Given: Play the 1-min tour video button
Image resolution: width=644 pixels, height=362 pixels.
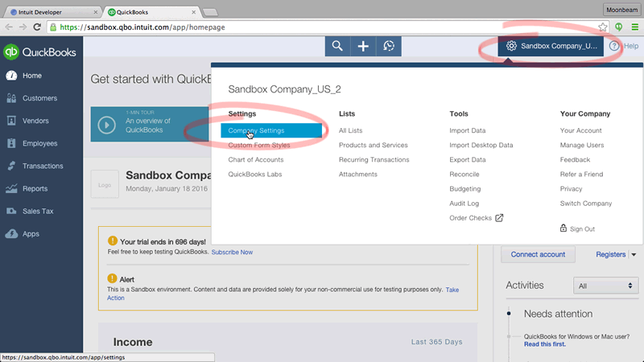Looking at the screenshot, I should (107, 125).
